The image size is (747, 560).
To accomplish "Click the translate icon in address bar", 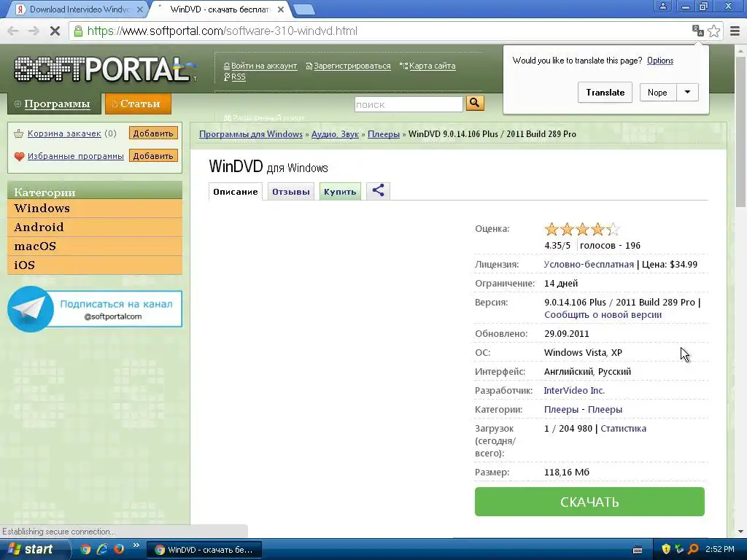I will click(x=697, y=31).
